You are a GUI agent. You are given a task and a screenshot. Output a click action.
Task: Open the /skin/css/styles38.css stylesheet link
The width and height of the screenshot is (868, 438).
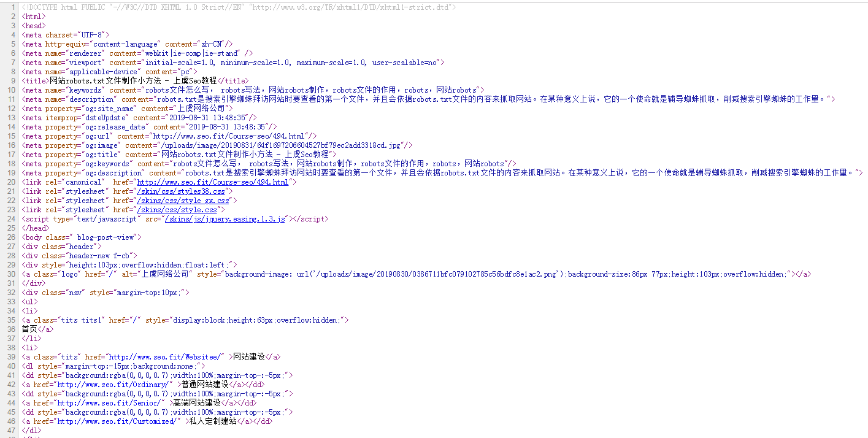(181, 191)
